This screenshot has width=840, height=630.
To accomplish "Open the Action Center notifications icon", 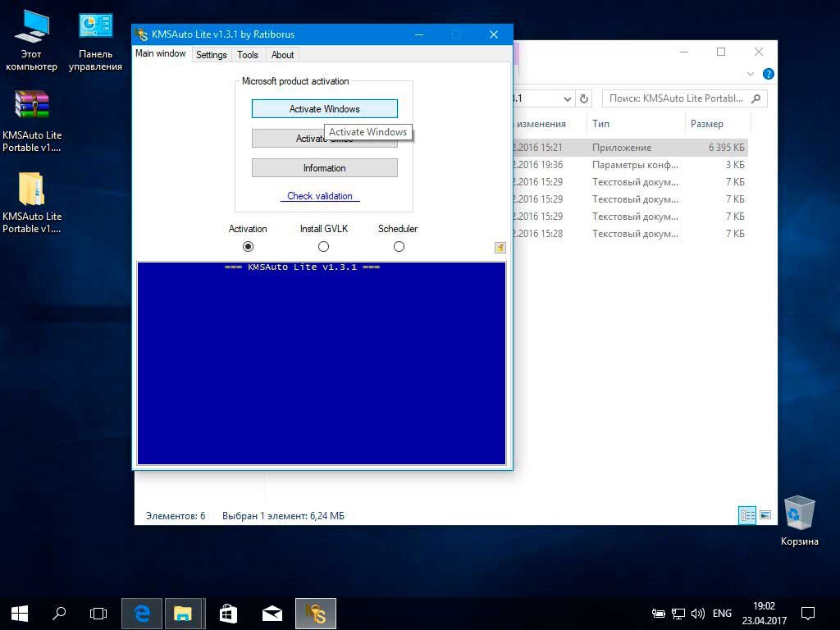I will tap(808, 614).
